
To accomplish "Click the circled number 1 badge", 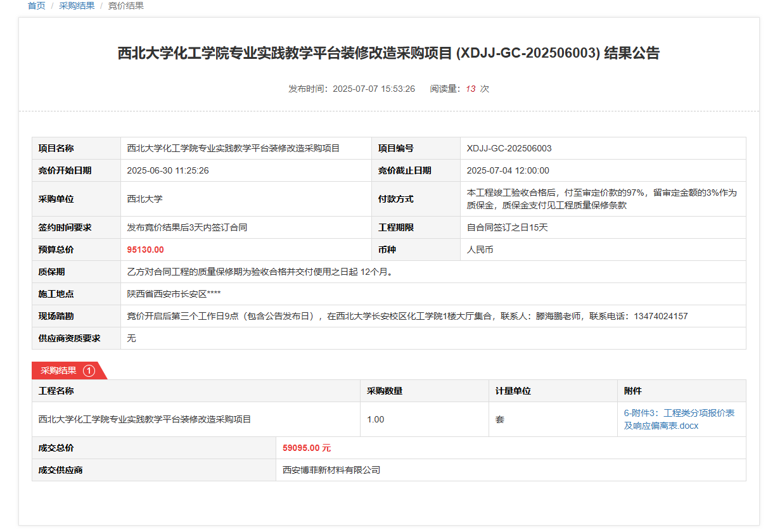I will pyautogui.click(x=89, y=370).
